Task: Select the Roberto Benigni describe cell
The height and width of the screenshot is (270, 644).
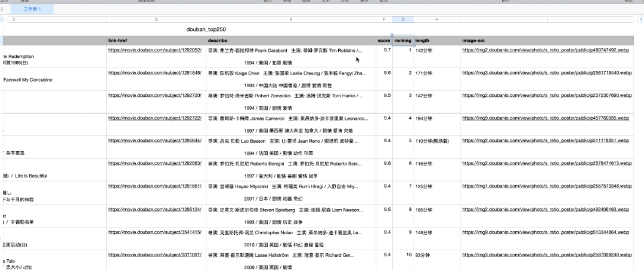Action: [x=291, y=170]
